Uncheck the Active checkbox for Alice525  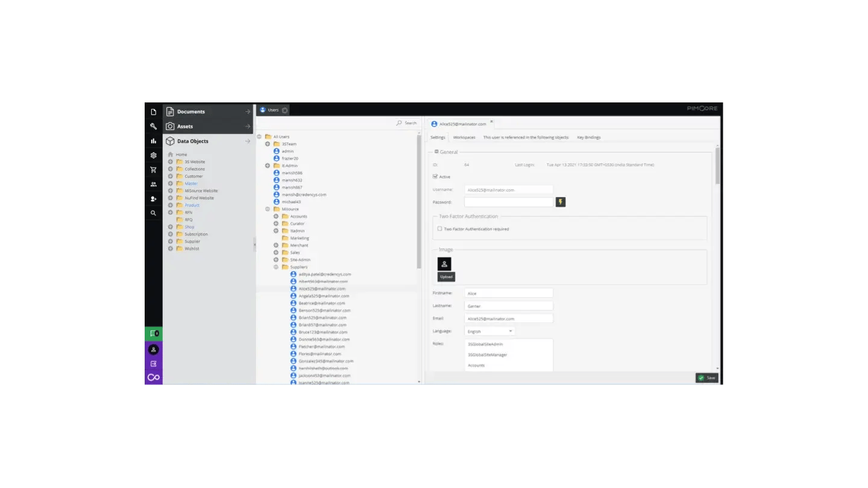tap(435, 177)
